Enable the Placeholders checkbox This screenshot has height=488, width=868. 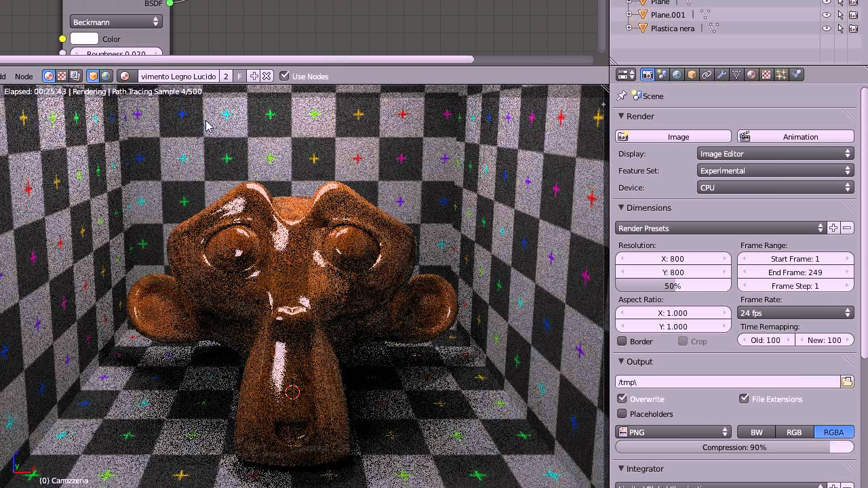tap(622, 413)
